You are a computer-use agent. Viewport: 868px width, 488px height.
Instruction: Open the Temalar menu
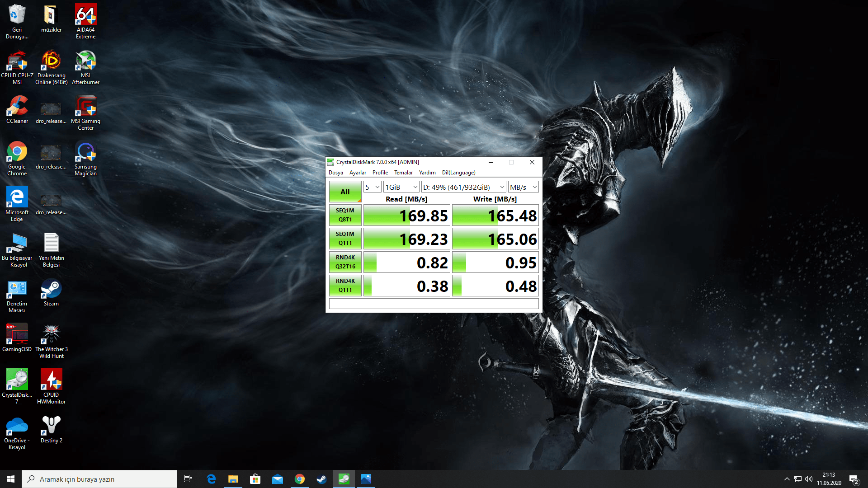[x=403, y=173]
